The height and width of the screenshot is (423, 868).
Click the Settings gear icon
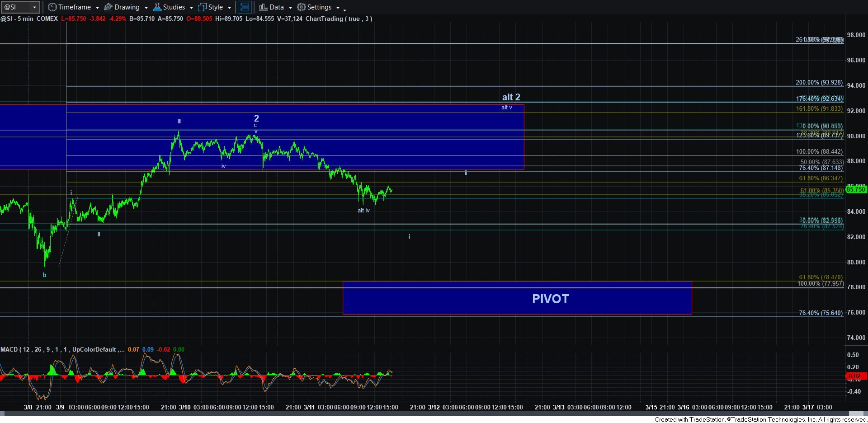[301, 7]
